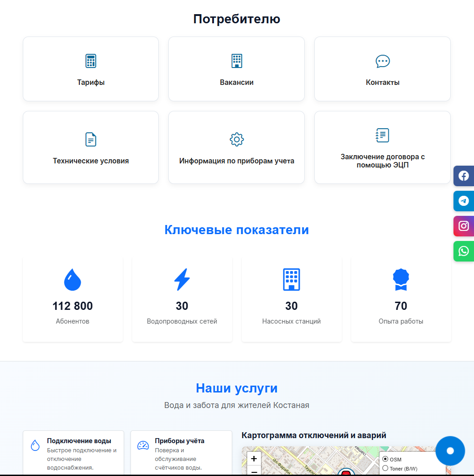Click the ЭЦП contract signing icon
Image resolution: width=474 pixels, height=476 pixels.
pos(382,135)
